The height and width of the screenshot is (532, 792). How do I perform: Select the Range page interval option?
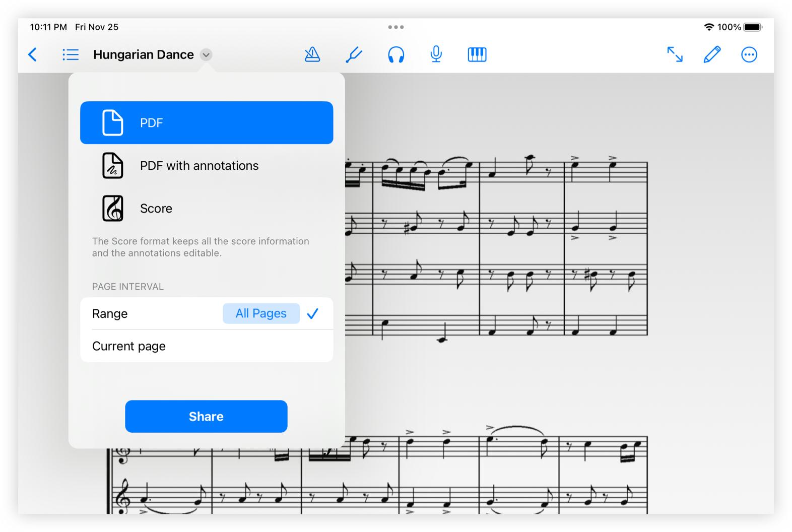pyautogui.click(x=207, y=313)
